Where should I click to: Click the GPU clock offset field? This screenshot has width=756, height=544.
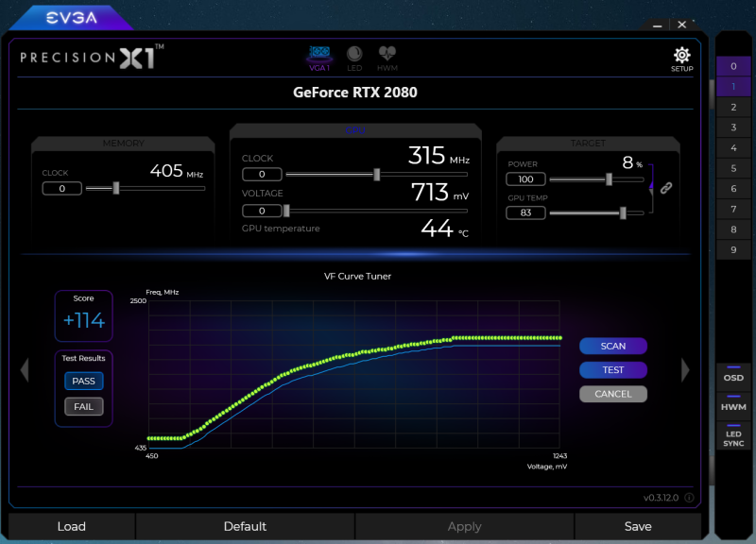pyautogui.click(x=262, y=174)
